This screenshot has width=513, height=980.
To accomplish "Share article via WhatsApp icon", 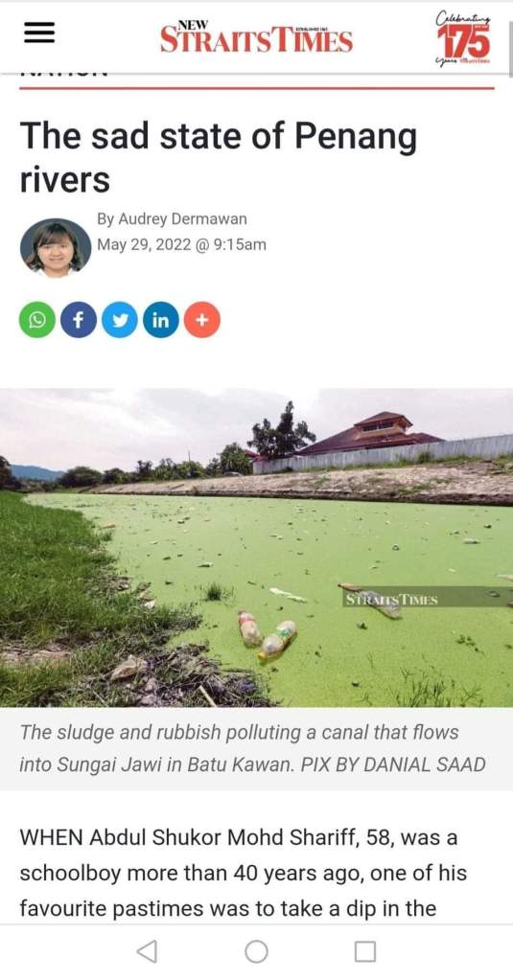I will pyautogui.click(x=37, y=320).
